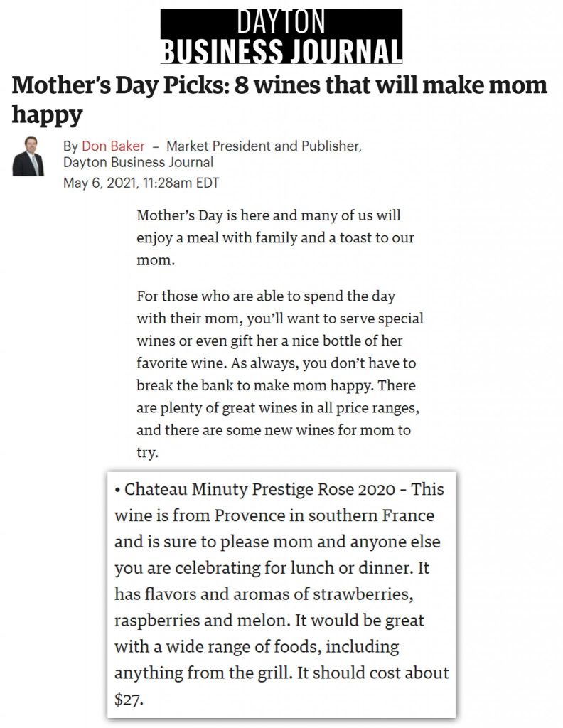This screenshot has height=728, width=563.
Task: Click the word 'strawberries,' in the highlighted box
Action: pos(363,594)
